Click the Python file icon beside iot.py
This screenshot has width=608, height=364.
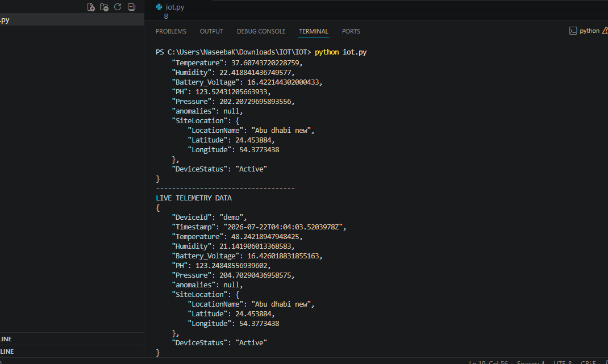click(159, 7)
